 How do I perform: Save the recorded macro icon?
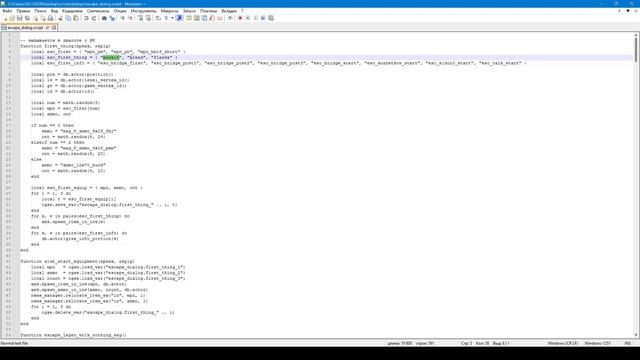pyautogui.click(x=271, y=18)
